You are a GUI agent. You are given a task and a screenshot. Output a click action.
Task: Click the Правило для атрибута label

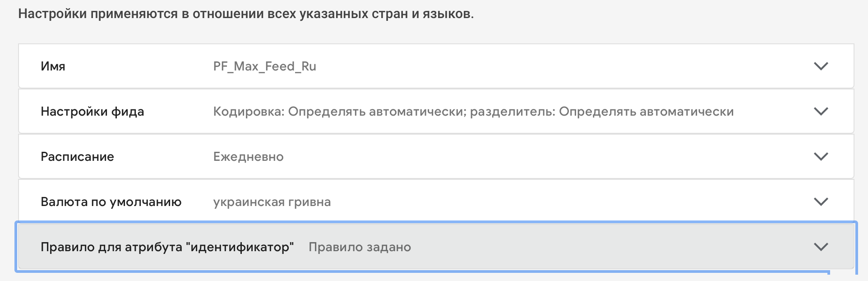112,247
